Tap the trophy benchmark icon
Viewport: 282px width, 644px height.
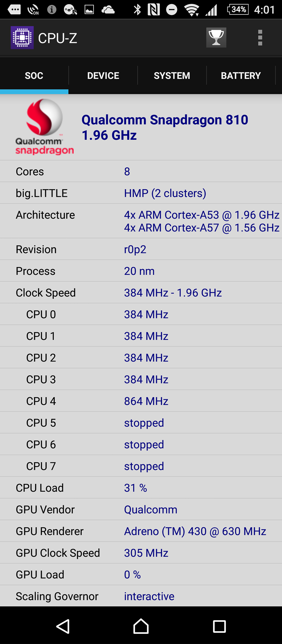tap(216, 38)
